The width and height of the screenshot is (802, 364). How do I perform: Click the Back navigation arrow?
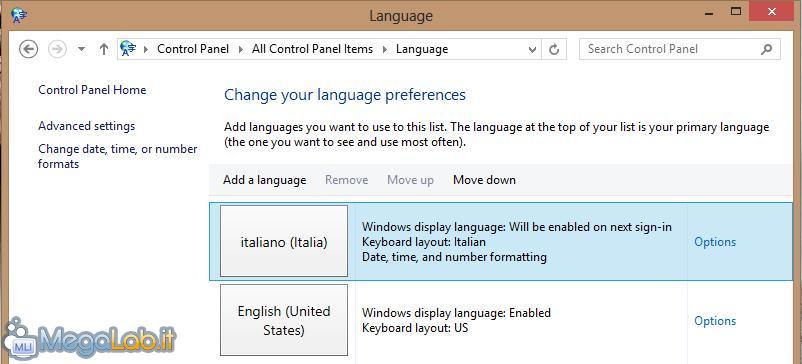29,49
